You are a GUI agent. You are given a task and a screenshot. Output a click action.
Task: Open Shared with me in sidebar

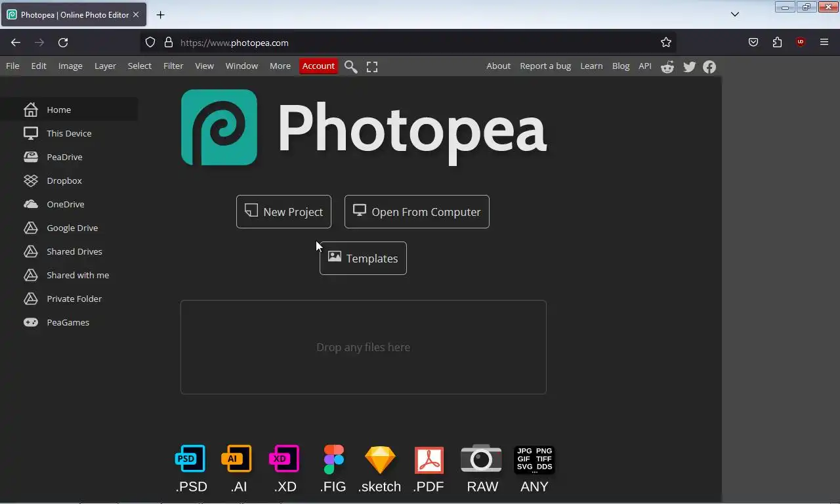(x=69, y=275)
